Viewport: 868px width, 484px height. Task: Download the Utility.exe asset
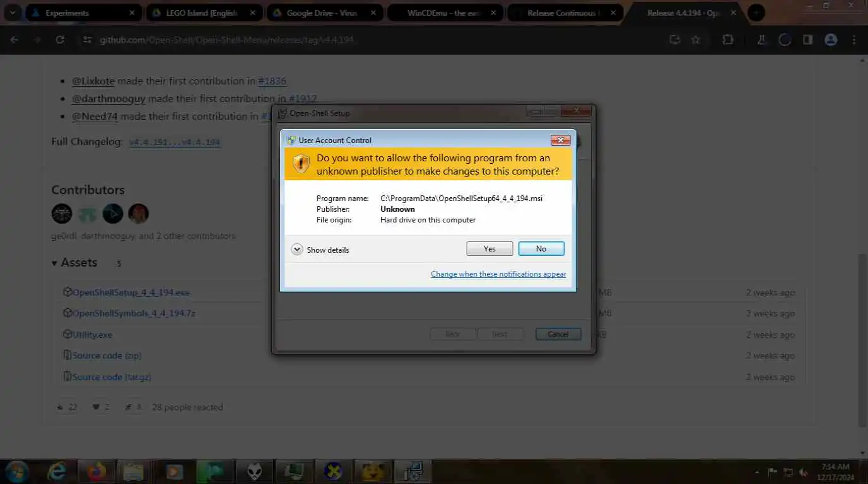[x=92, y=335]
